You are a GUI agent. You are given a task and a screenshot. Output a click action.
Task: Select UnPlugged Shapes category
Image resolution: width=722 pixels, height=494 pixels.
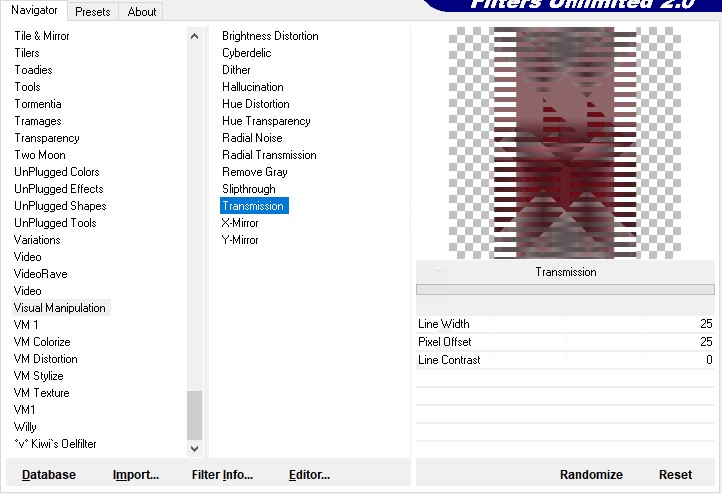point(60,206)
